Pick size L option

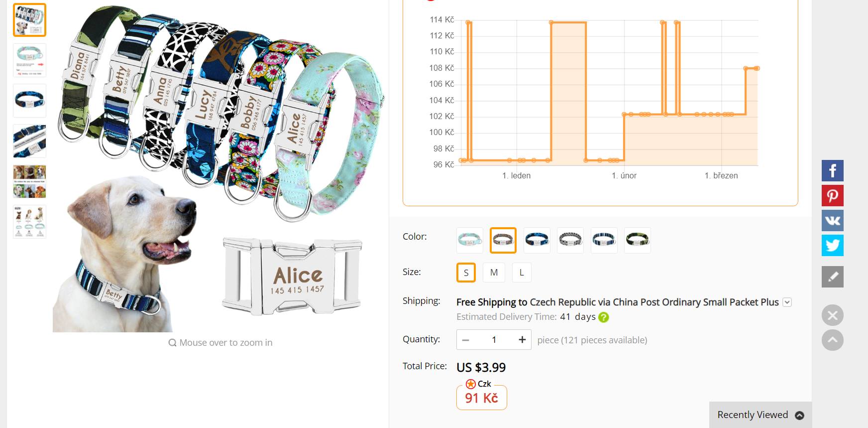pyautogui.click(x=522, y=273)
